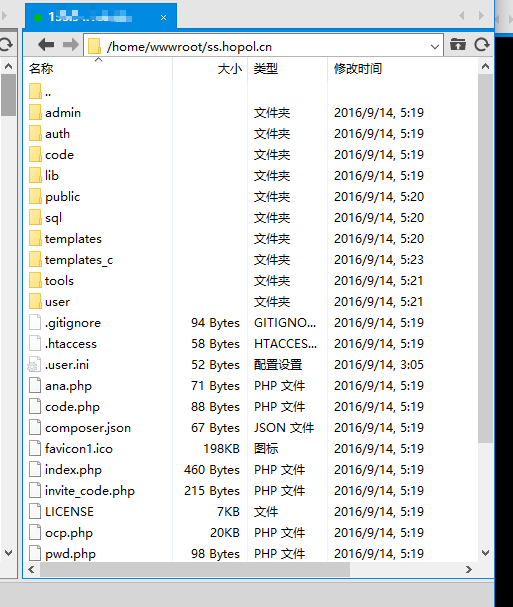This screenshot has height=607, width=513.
Task: Click the tab scroll right arrow
Action: [x=481, y=15]
